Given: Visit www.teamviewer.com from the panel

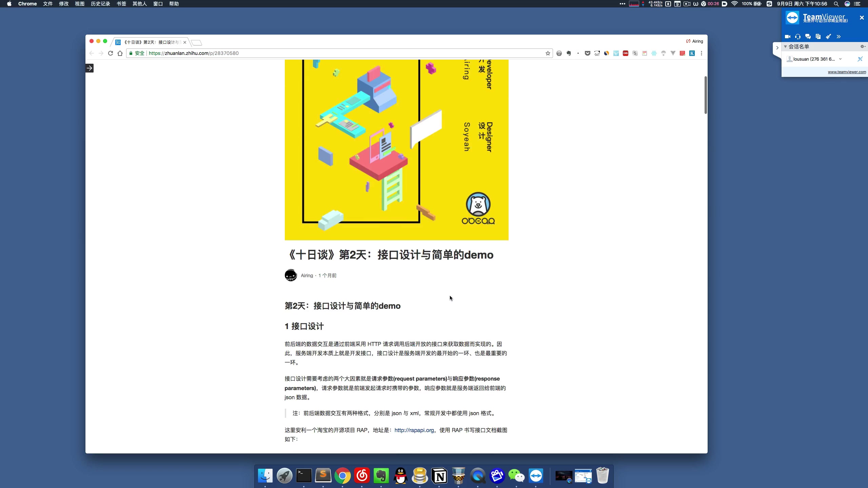Looking at the screenshot, I should (847, 72).
